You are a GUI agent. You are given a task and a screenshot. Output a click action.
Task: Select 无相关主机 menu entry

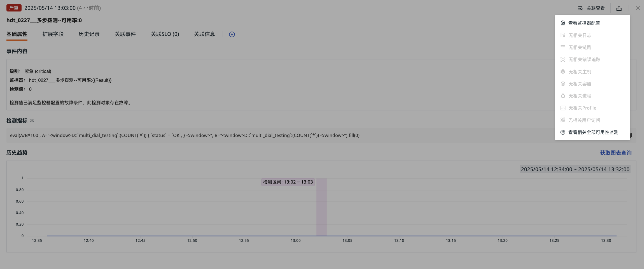click(x=592, y=72)
